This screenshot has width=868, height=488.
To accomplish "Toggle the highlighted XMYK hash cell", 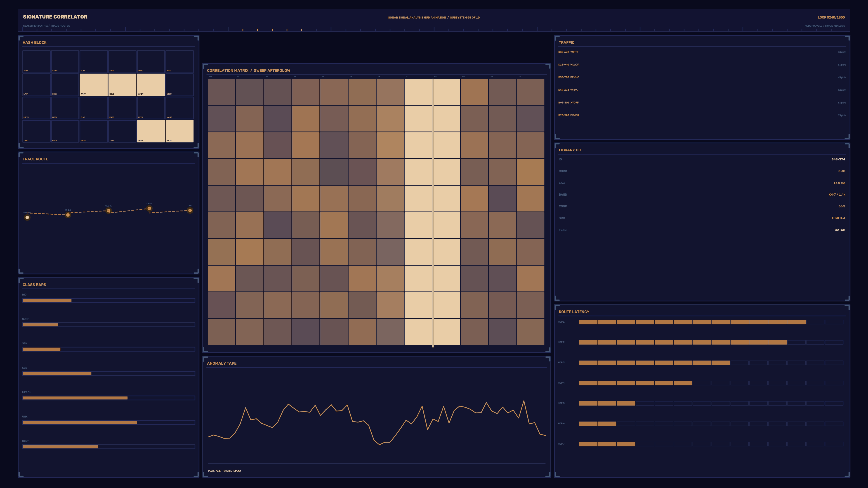I will 180,131.
